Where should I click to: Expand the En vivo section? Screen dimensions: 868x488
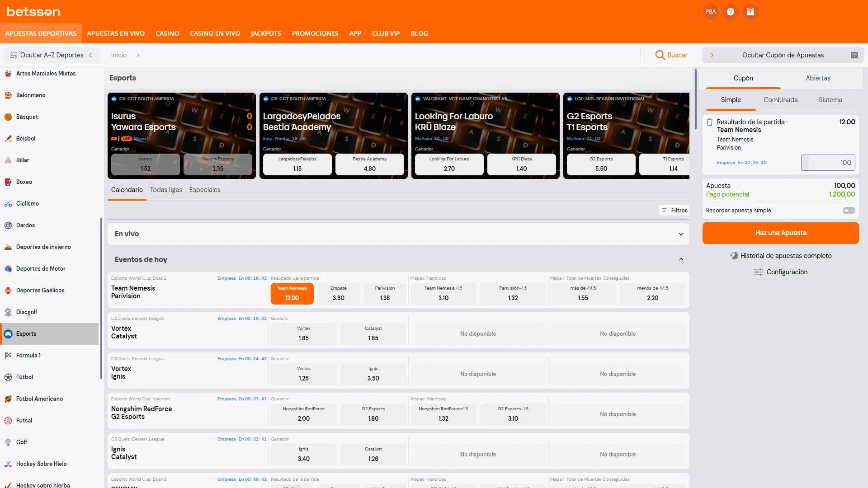(x=681, y=234)
